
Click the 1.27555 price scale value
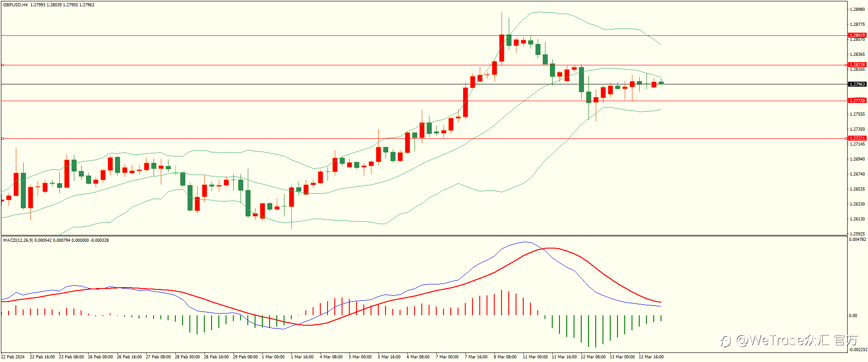click(857, 114)
